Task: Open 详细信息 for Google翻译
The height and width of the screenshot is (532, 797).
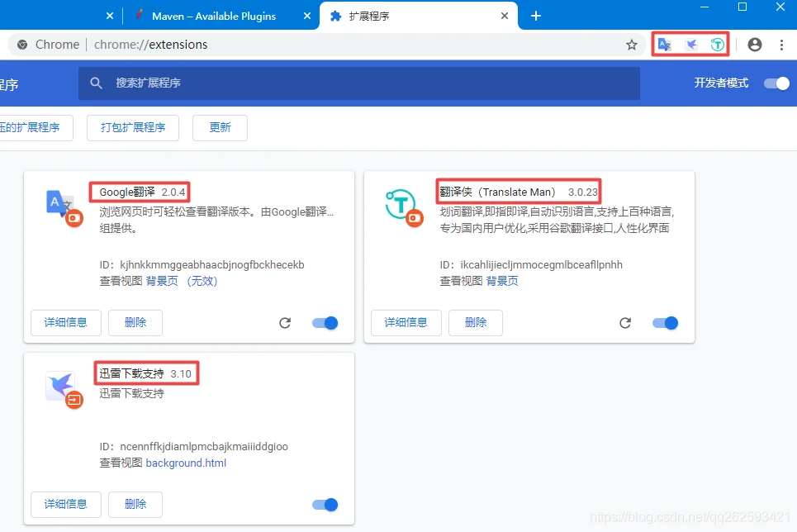Action: pos(66,323)
